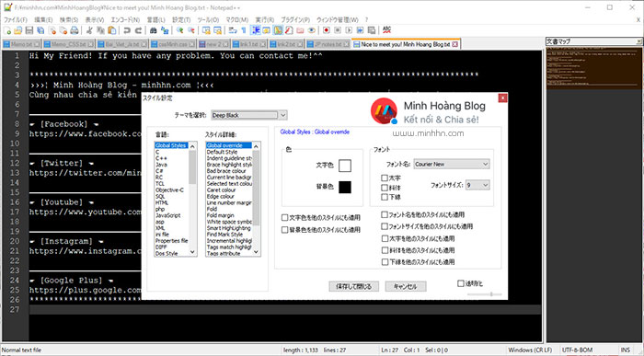
Task: Select Default Style in style list
Action: pyautogui.click(x=223, y=152)
